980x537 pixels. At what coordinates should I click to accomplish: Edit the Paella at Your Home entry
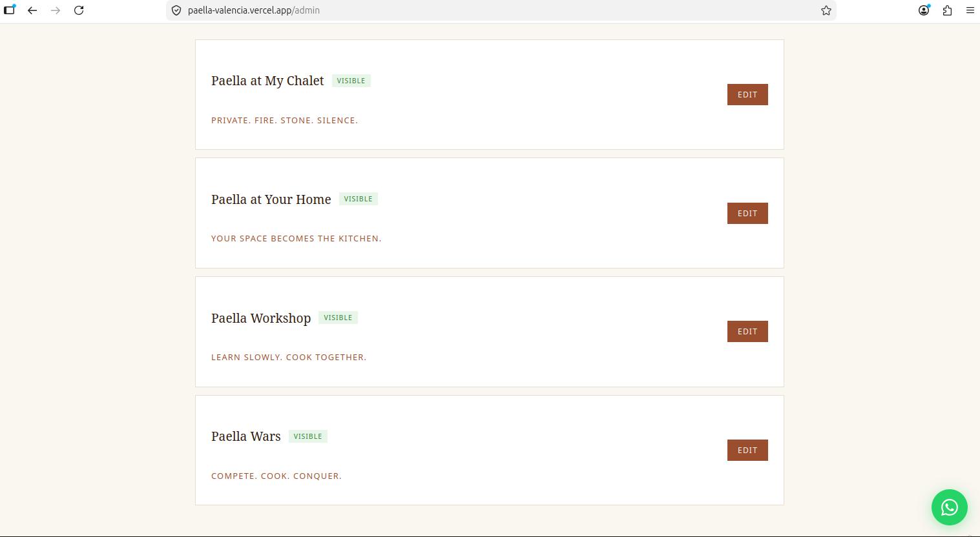tap(747, 213)
